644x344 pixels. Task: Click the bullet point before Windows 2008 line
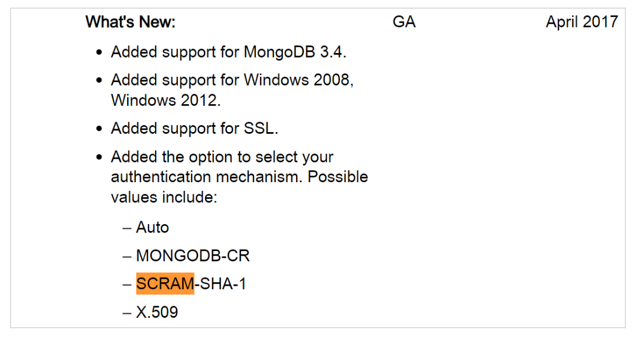tap(100, 80)
